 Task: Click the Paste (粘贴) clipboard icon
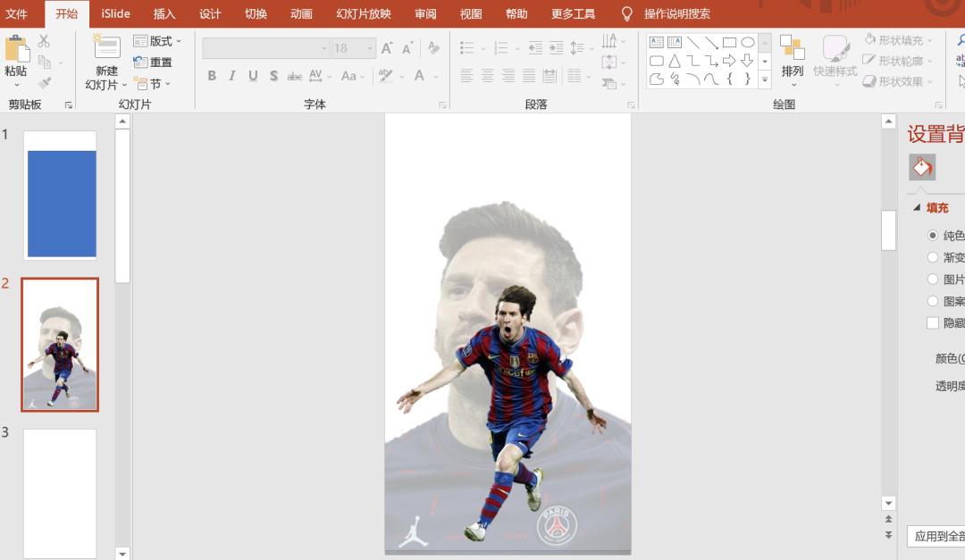(16, 49)
